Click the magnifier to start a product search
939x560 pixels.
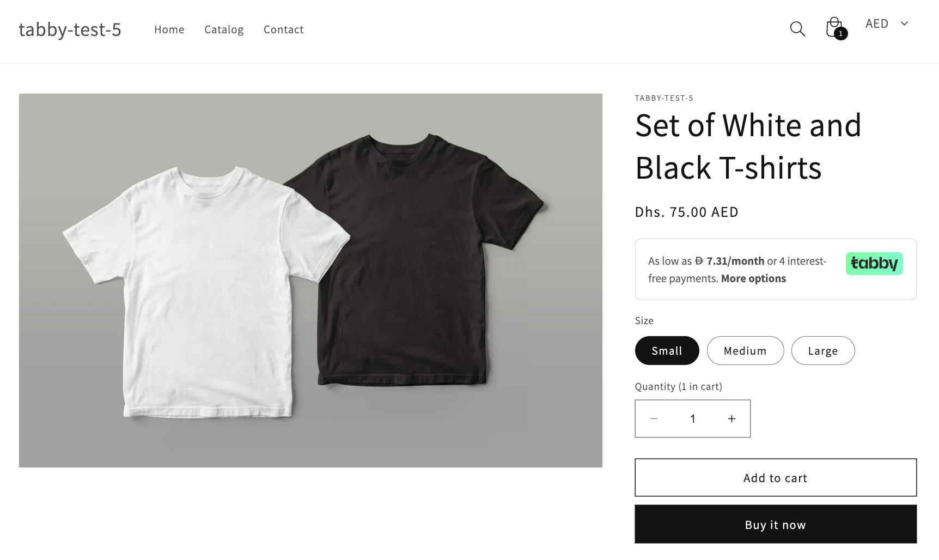pyautogui.click(x=797, y=29)
